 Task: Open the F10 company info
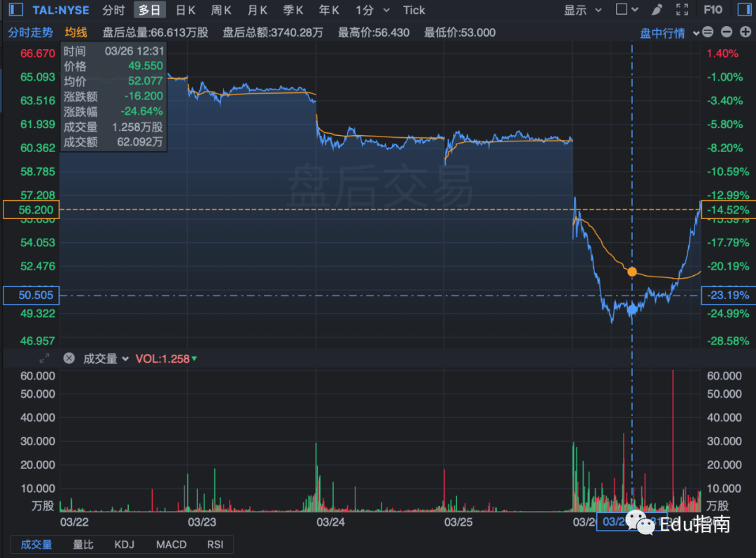[x=713, y=10]
